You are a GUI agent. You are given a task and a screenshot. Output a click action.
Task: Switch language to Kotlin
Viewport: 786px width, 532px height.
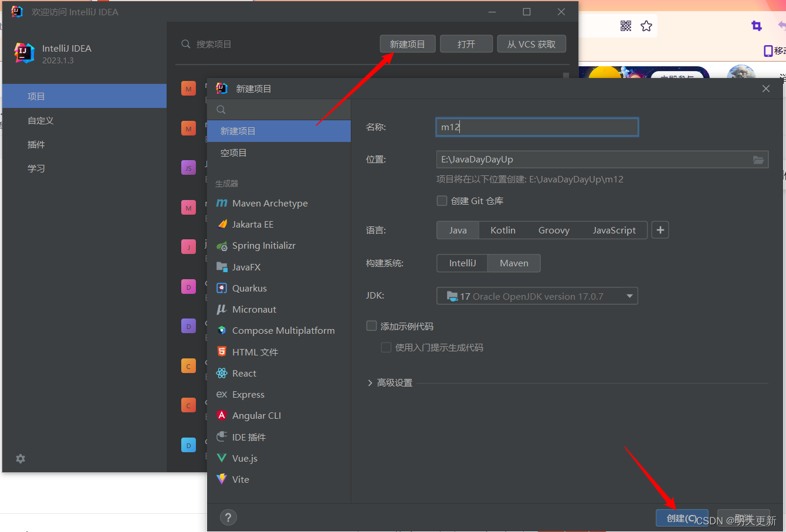pos(503,230)
